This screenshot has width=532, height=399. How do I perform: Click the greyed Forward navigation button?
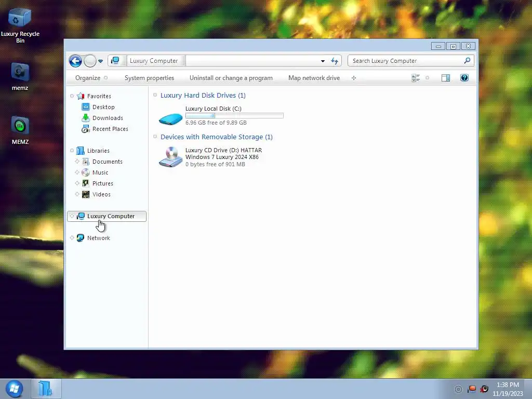(90, 61)
